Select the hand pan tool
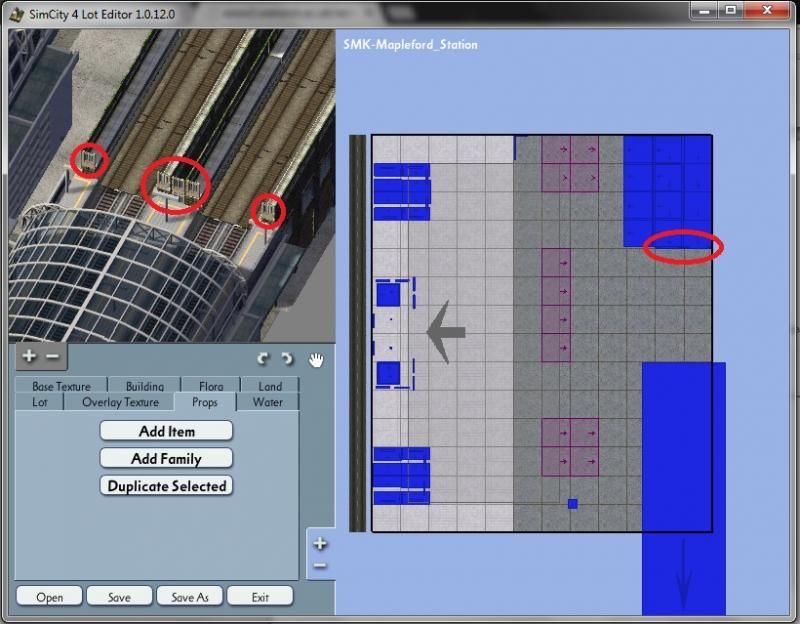Viewport: 800px width, 624px height. pyautogui.click(x=316, y=360)
